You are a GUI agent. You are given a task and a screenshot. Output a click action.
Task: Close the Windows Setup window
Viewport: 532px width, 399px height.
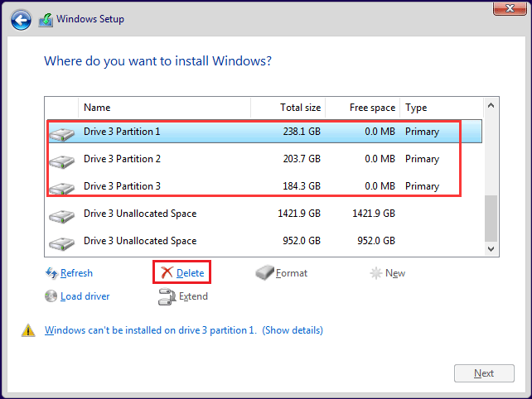[x=510, y=8]
